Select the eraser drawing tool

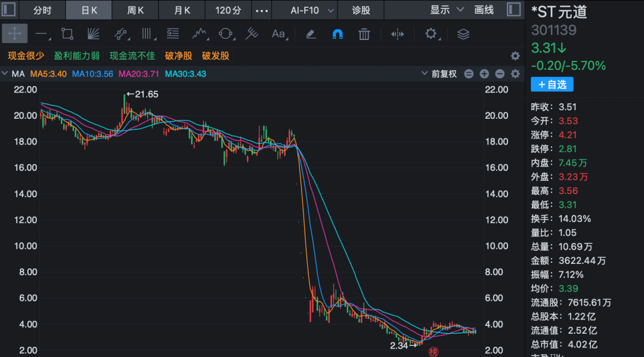(311, 33)
